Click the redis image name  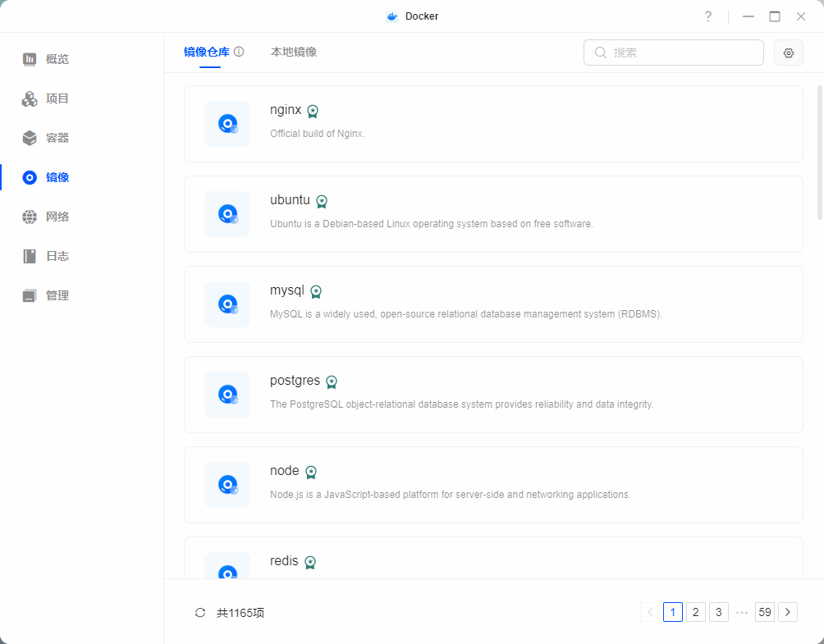(284, 561)
